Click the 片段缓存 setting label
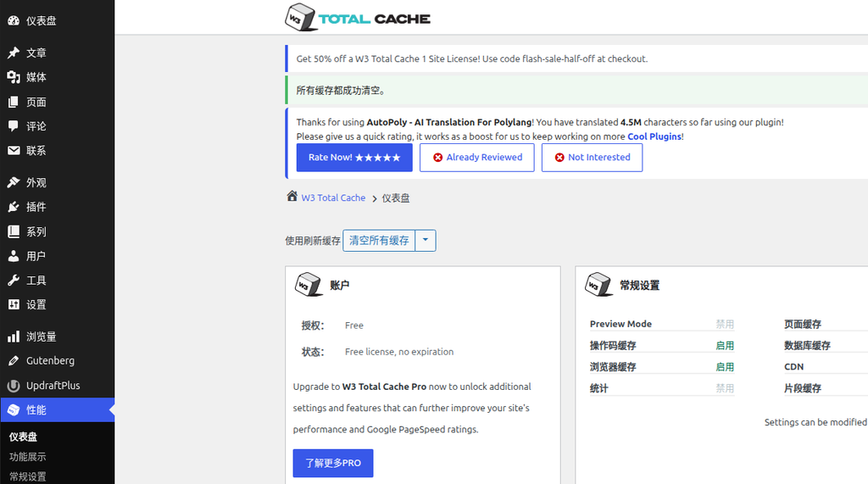This screenshot has height=484, width=868. click(x=803, y=388)
